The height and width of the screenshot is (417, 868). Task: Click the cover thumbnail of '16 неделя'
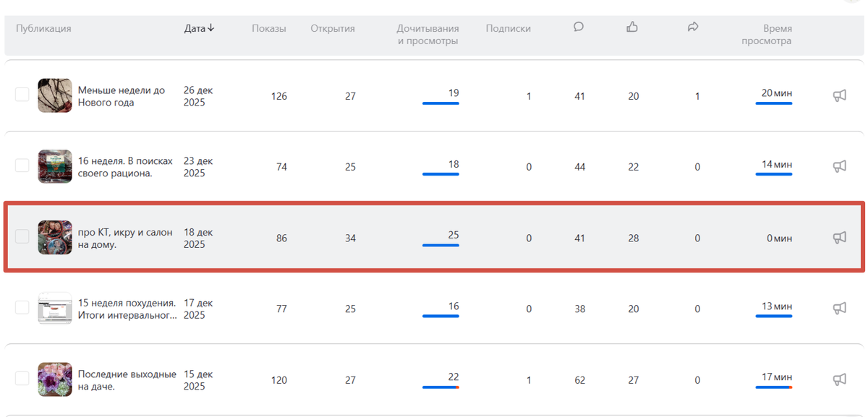click(x=54, y=165)
